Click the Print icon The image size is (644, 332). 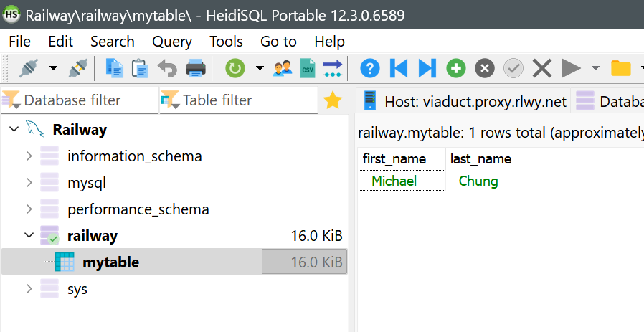coord(196,68)
